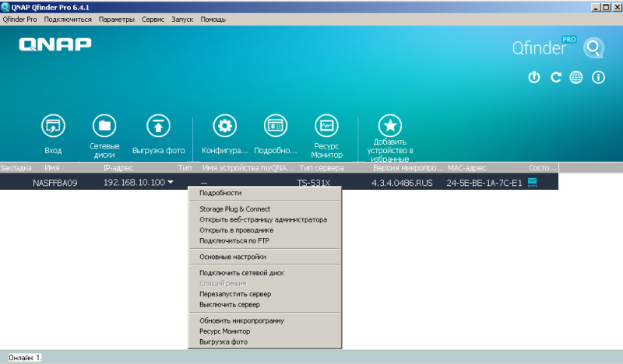Expand the IP address 192.168.10.100 dropdown arrow
This screenshot has height=364, width=623.
click(x=171, y=182)
